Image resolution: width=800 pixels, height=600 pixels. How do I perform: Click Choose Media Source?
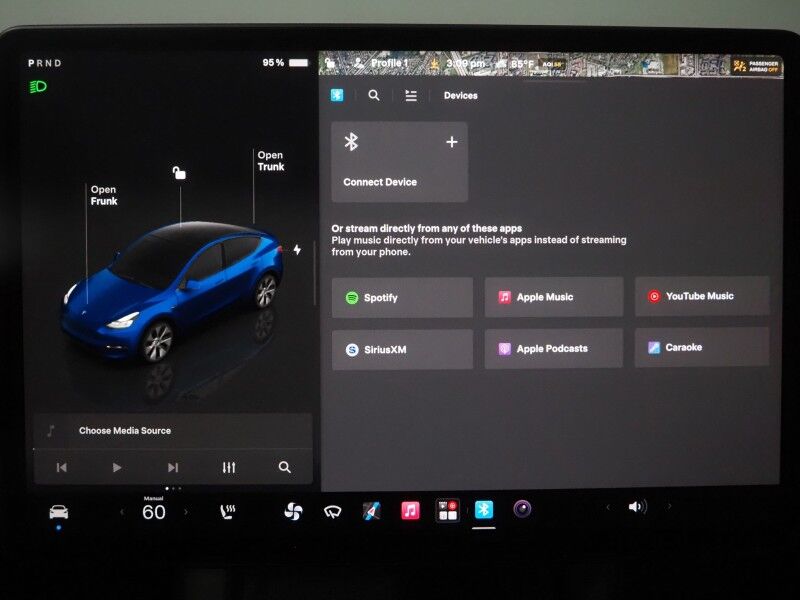(124, 431)
